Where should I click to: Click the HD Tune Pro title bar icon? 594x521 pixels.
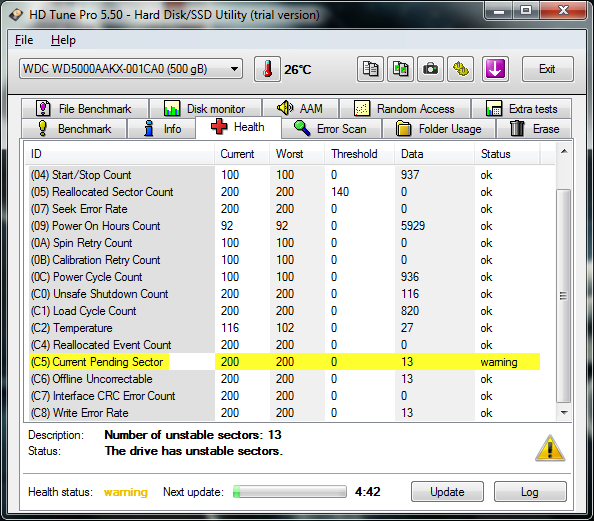[x=16, y=15]
